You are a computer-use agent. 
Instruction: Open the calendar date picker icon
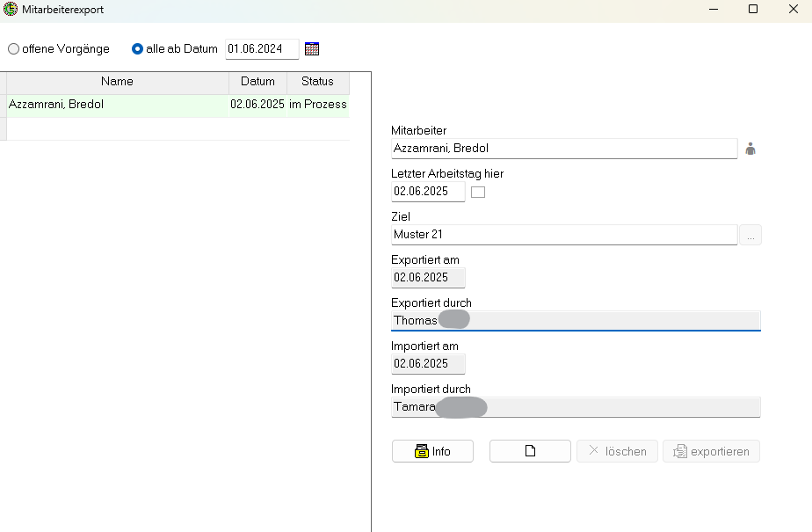pos(312,49)
